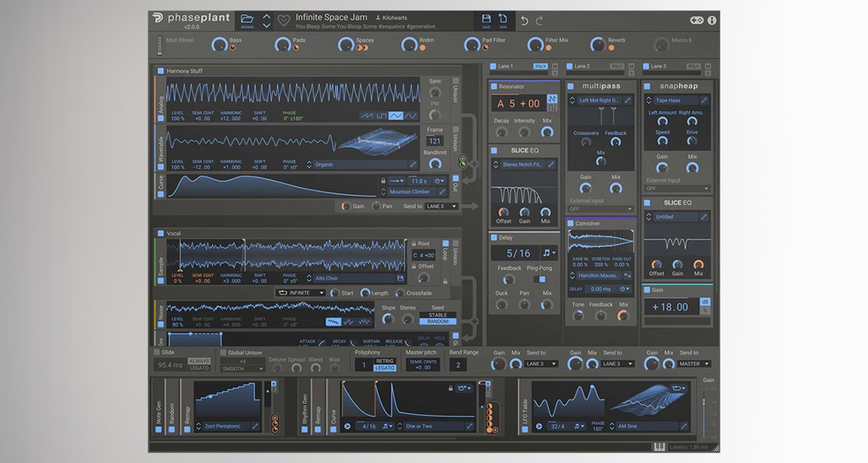Disable the Convolver effect
868x463 pixels.
tap(571, 223)
